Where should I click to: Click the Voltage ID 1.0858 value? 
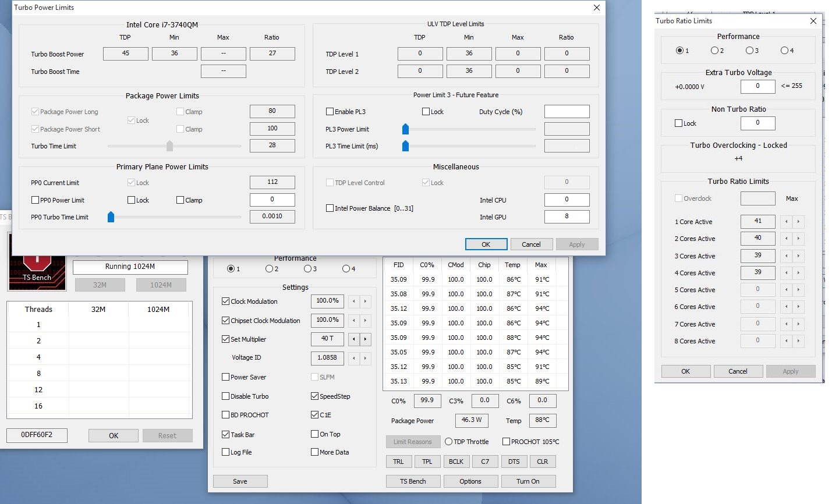(x=327, y=358)
